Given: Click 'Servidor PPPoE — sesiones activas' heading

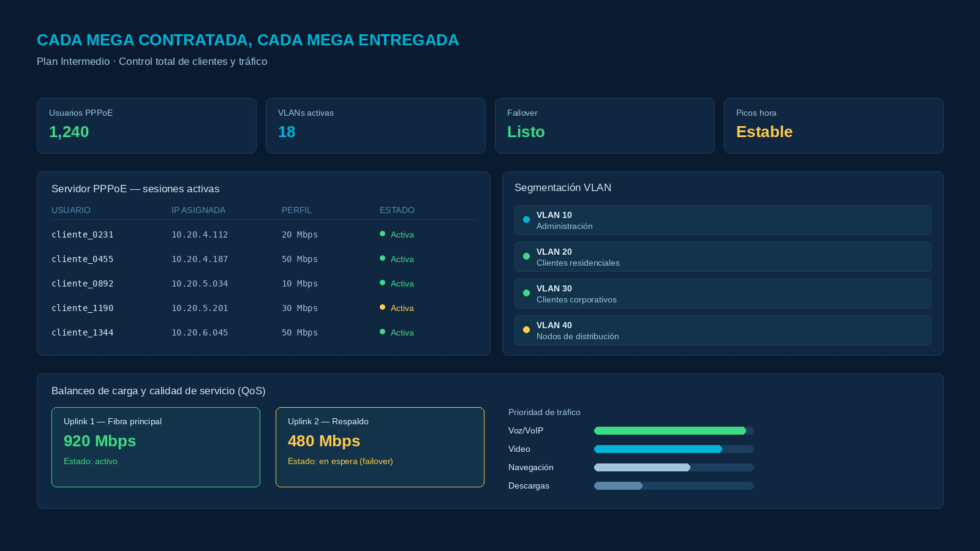Looking at the screenshot, I should point(135,189).
